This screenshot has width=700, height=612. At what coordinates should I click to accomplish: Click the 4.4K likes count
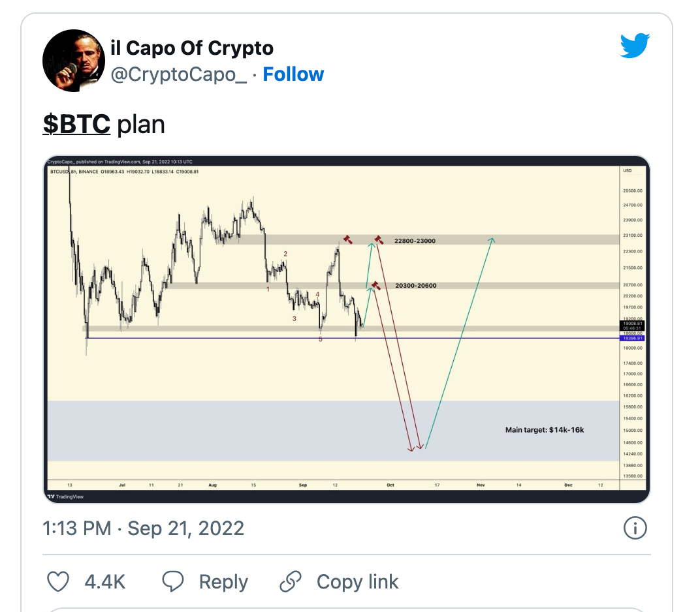(105, 582)
